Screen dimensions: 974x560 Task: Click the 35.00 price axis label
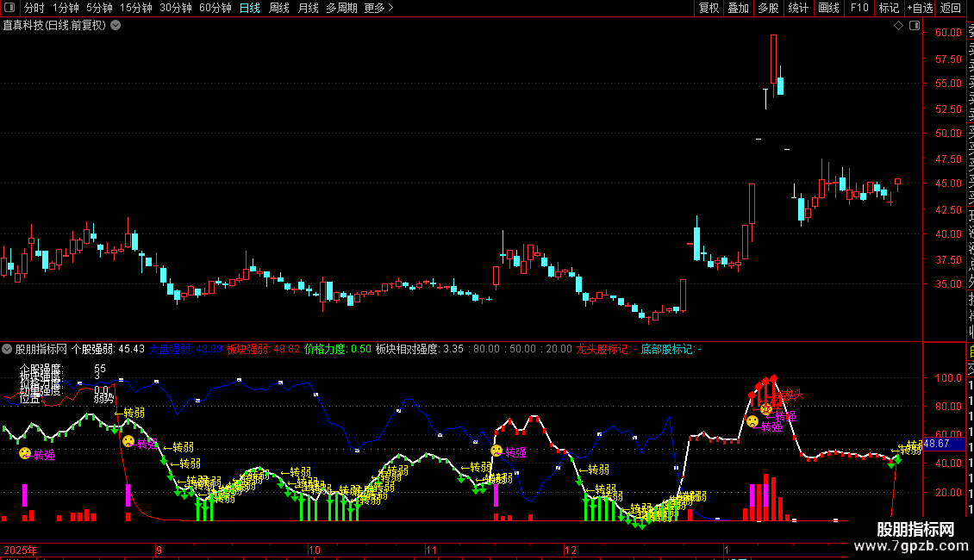click(948, 284)
